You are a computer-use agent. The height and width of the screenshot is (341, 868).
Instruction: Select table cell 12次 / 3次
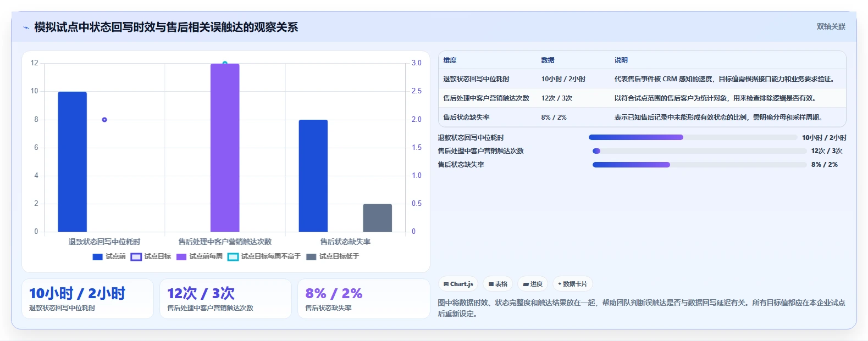(556, 98)
